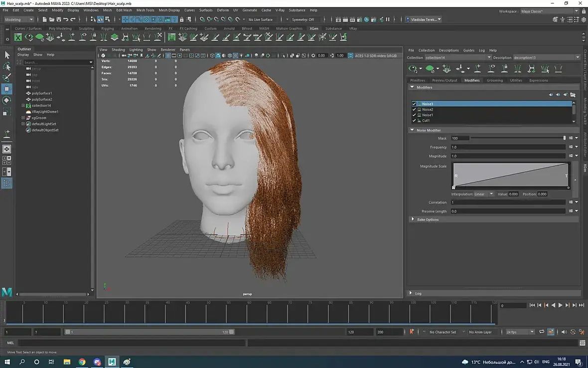
Task: Click the folder icon above modifiers list
Action: pyautogui.click(x=573, y=95)
